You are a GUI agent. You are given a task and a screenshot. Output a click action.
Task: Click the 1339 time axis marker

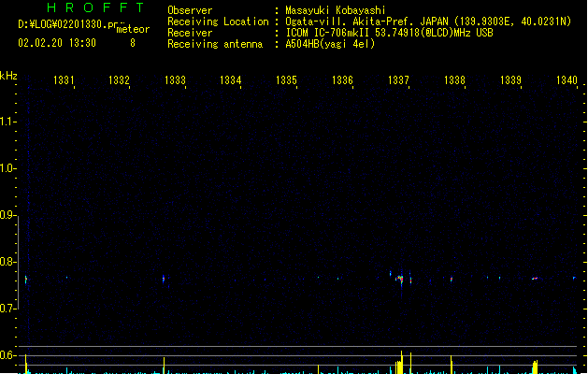510,79
